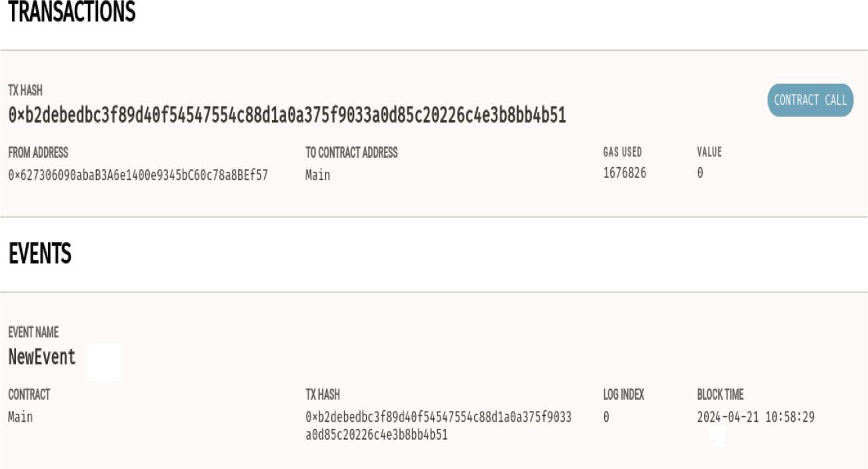The width and height of the screenshot is (868, 469).
Task: Click the FROM ADDRESS label
Action: (38, 153)
